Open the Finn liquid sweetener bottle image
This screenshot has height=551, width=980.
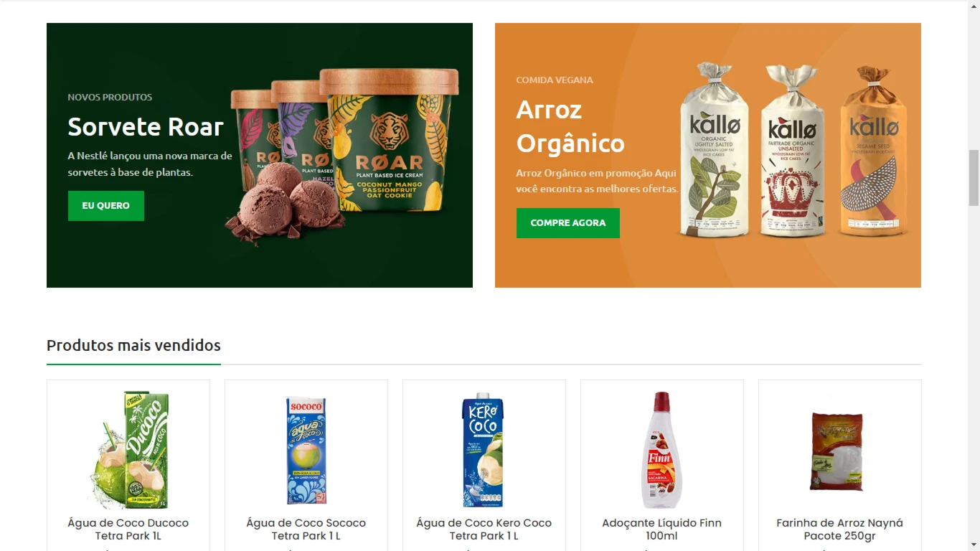click(x=661, y=450)
